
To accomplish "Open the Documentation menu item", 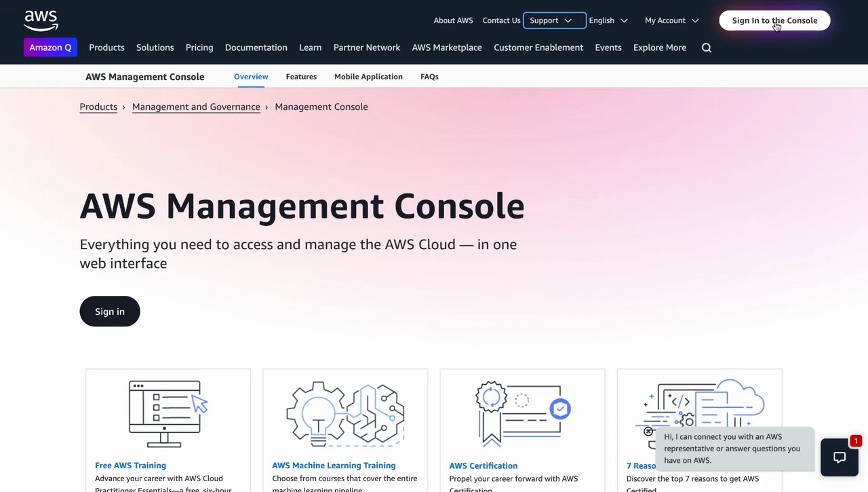I will [256, 48].
